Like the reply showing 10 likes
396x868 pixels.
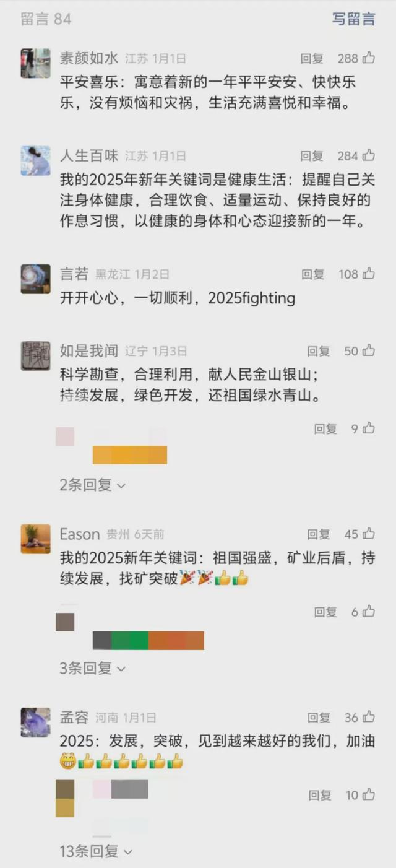pos(369,795)
